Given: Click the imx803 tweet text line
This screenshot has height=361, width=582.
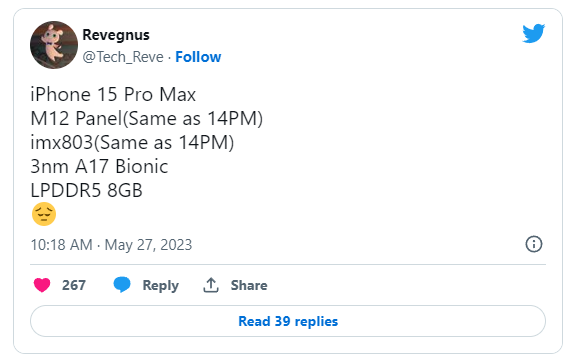Looking at the screenshot, I should tap(132, 143).
